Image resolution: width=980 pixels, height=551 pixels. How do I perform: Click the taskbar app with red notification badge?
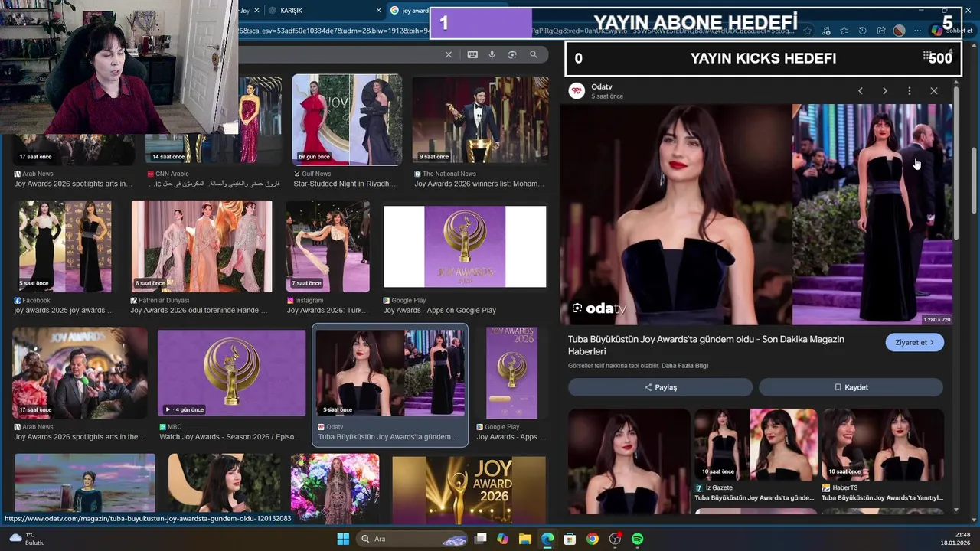tap(615, 539)
